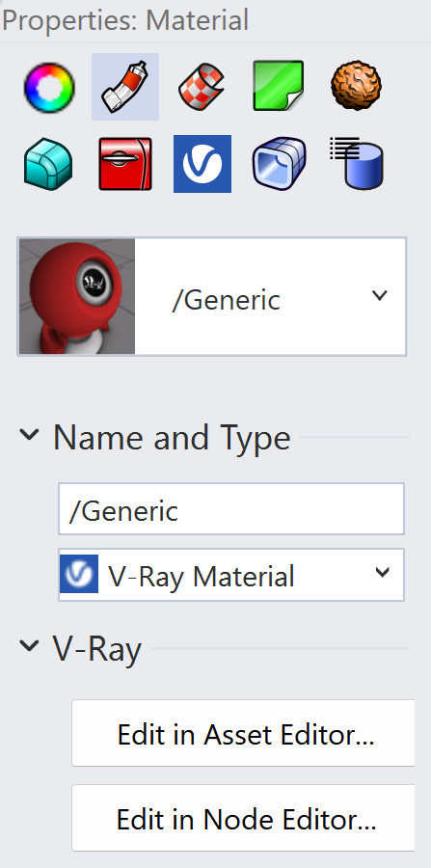Open the Decals green sticker page
The image size is (431, 868).
[279, 86]
